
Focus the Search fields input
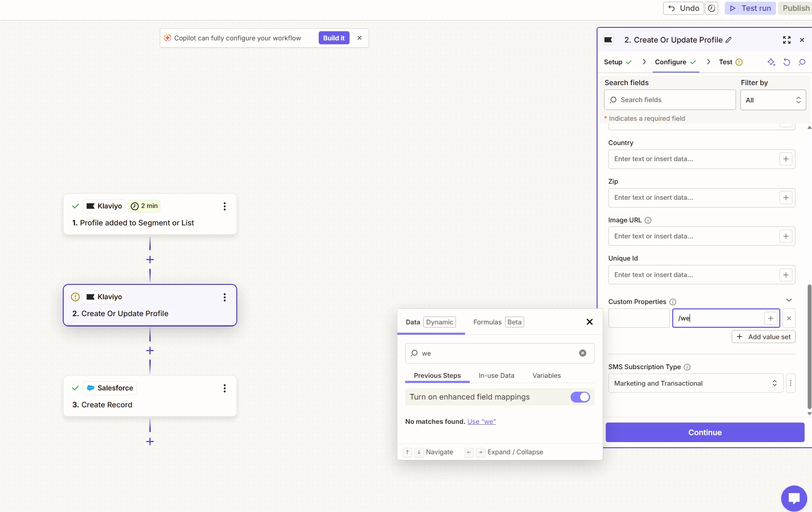tap(670, 100)
